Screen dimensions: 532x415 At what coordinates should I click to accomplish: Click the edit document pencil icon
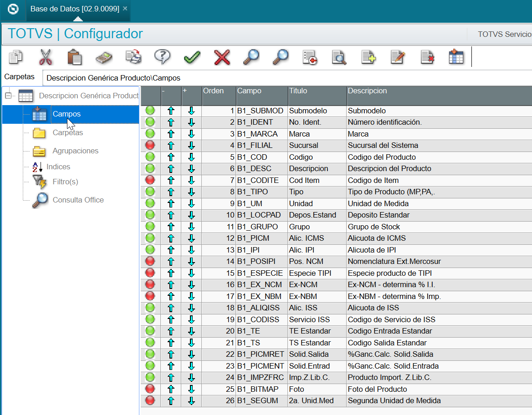point(398,57)
